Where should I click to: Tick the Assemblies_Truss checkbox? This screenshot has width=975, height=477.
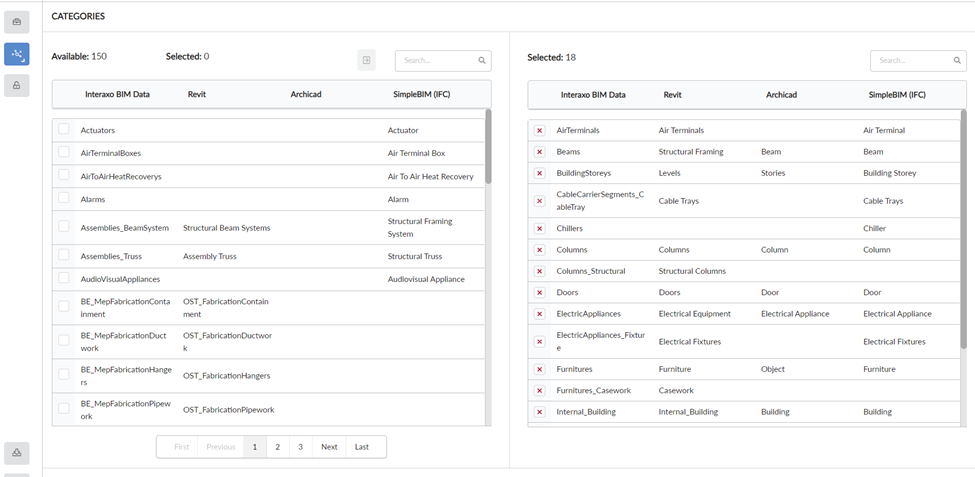(x=63, y=254)
